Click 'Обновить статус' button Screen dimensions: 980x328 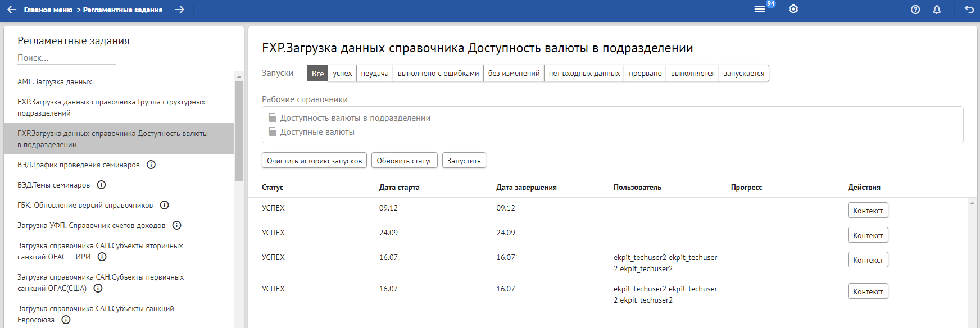404,161
